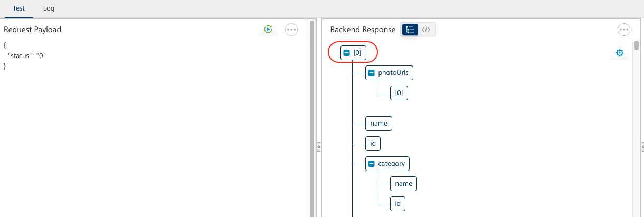Click the "status": "0" line in payload

(x=27, y=55)
